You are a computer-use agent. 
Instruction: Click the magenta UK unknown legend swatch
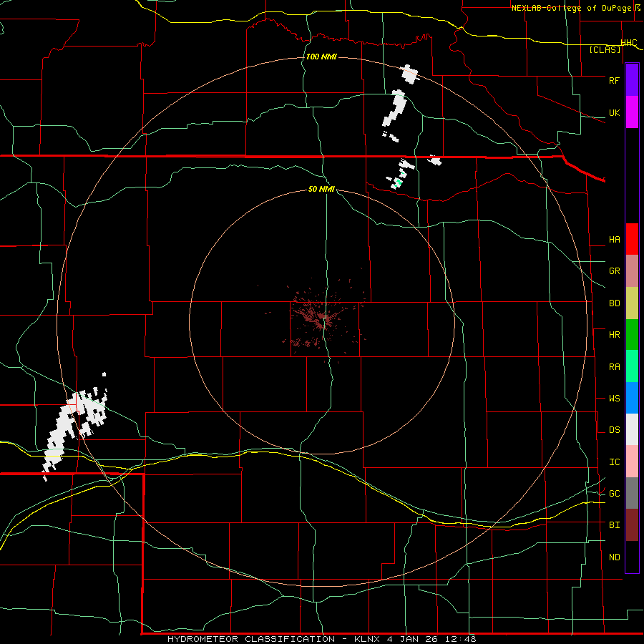pos(632,112)
